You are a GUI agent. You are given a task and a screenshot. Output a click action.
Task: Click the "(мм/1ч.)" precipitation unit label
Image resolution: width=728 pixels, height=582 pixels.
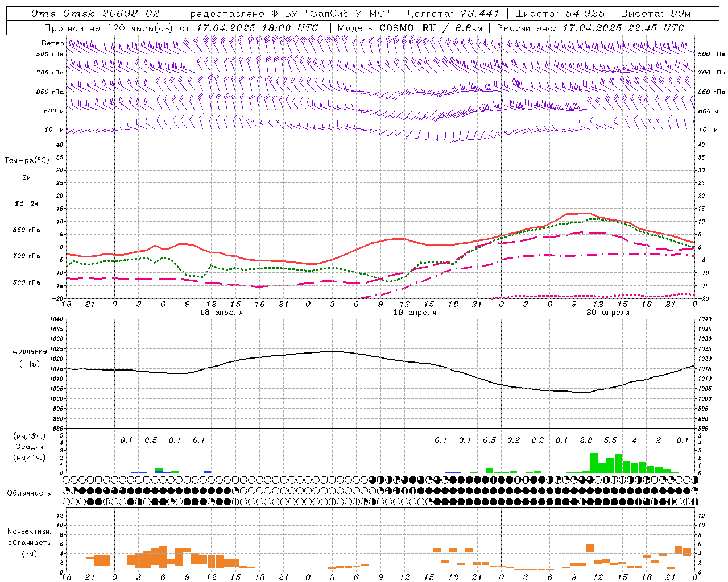30,458
